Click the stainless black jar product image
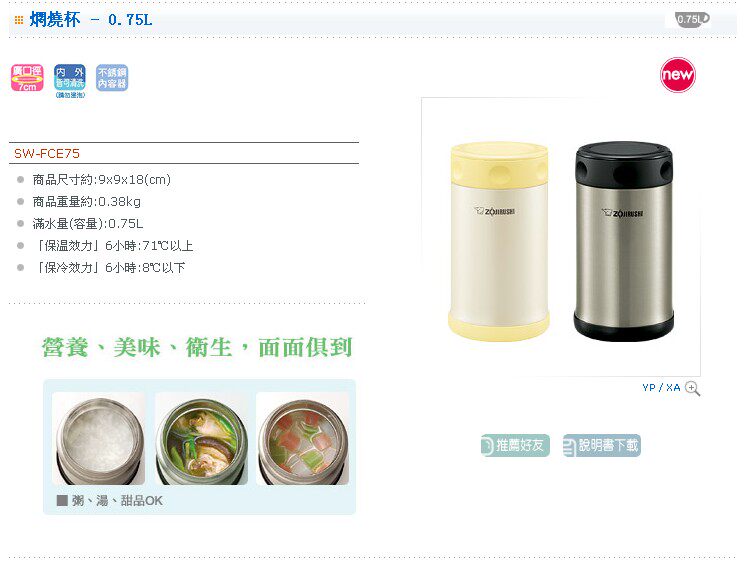Viewport: 751px width, 568px height. pos(624,241)
